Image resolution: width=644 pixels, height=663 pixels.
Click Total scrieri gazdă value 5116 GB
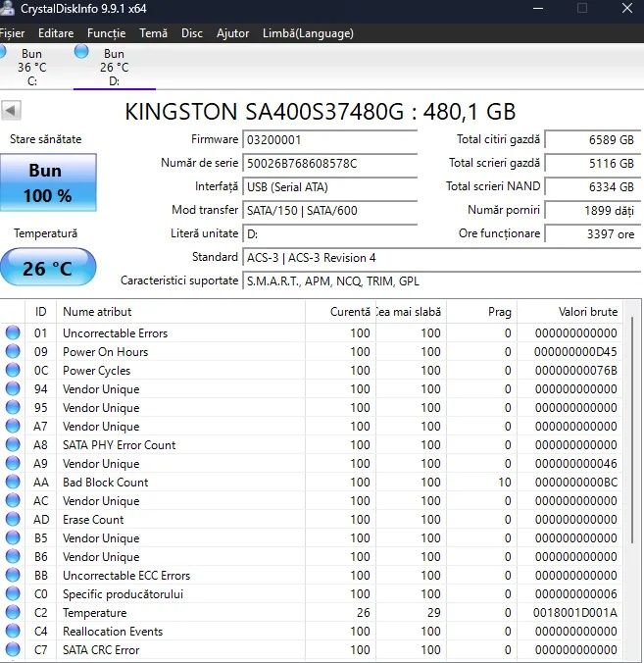[x=592, y=163]
